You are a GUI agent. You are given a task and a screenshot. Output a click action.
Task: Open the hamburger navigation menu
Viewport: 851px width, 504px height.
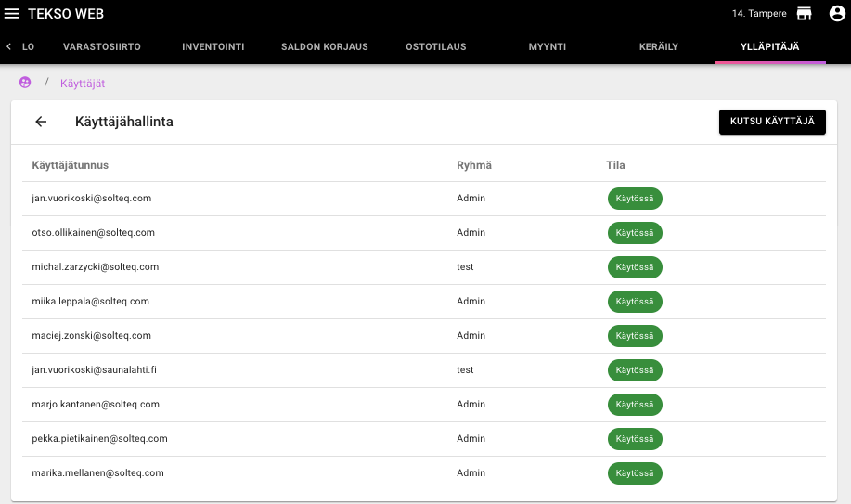tap(12, 14)
